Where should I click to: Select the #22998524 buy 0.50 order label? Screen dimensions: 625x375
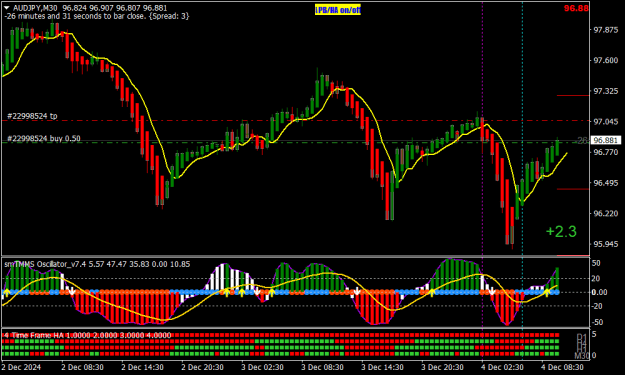pyautogui.click(x=44, y=138)
